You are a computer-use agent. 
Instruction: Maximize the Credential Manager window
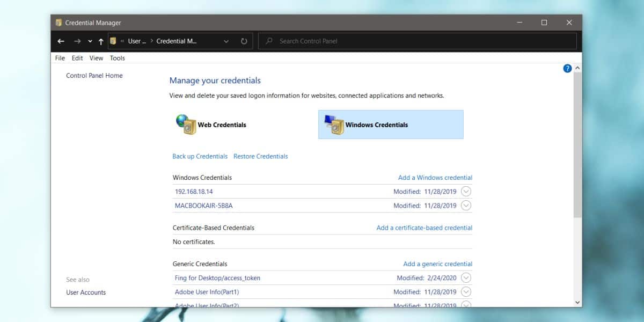[x=544, y=23]
